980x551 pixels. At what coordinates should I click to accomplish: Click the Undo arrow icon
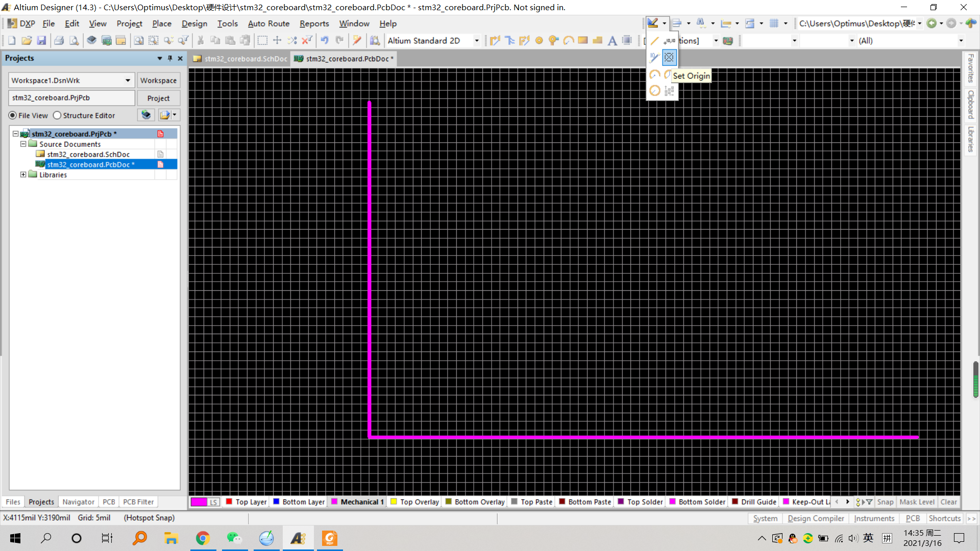(x=324, y=41)
